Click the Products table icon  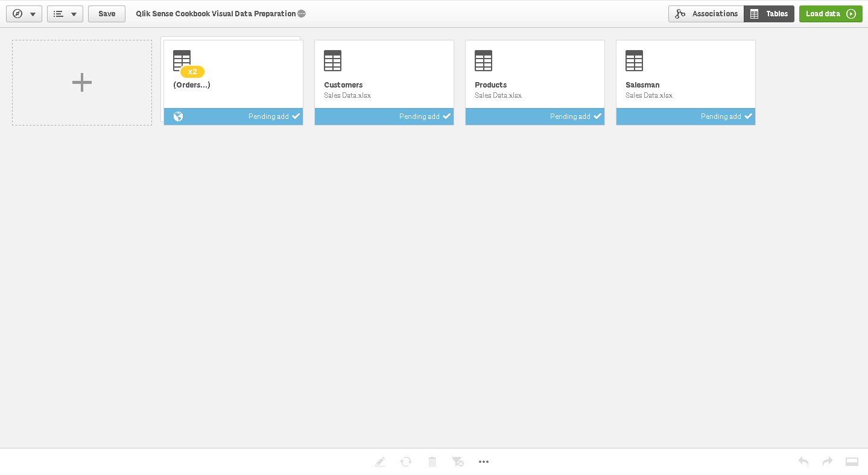click(x=483, y=60)
